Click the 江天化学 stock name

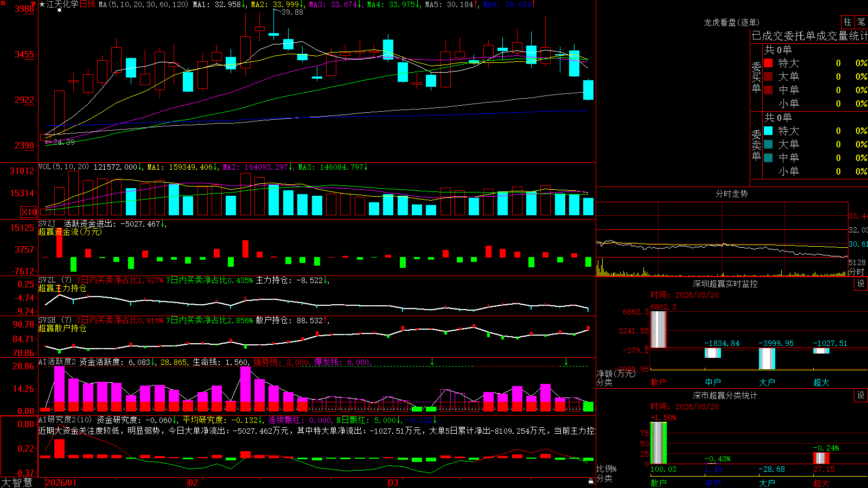click(62, 4)
